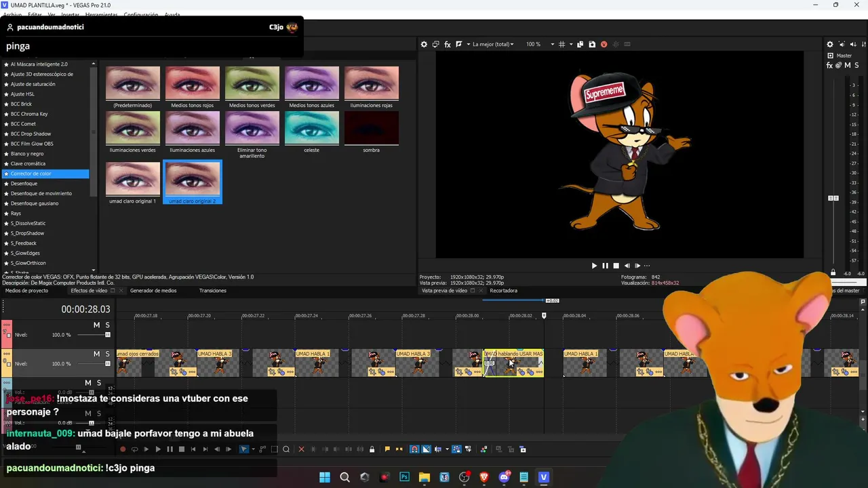Solo the second video track
This screenshot has width=868, height=488.
coord(107,354)
